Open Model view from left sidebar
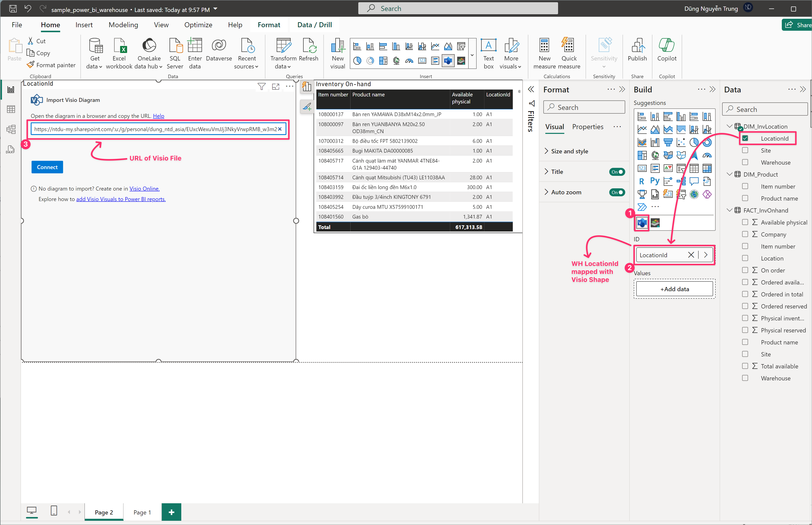The height and width of the screenshot is (525, 812). point(11,129)
